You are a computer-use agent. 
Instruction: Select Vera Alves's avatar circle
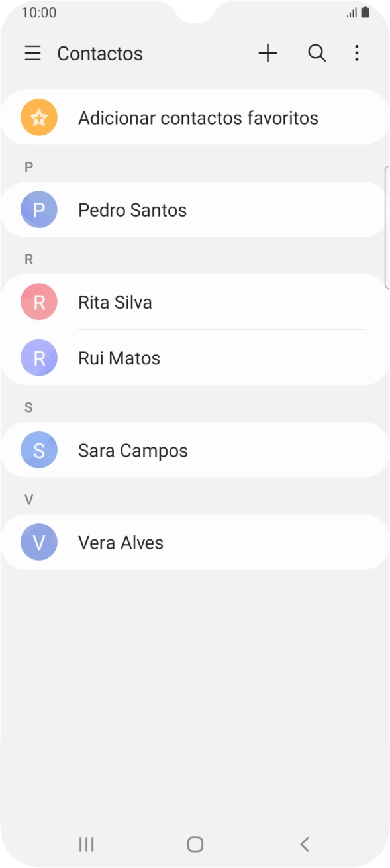[x=38, y=542]
